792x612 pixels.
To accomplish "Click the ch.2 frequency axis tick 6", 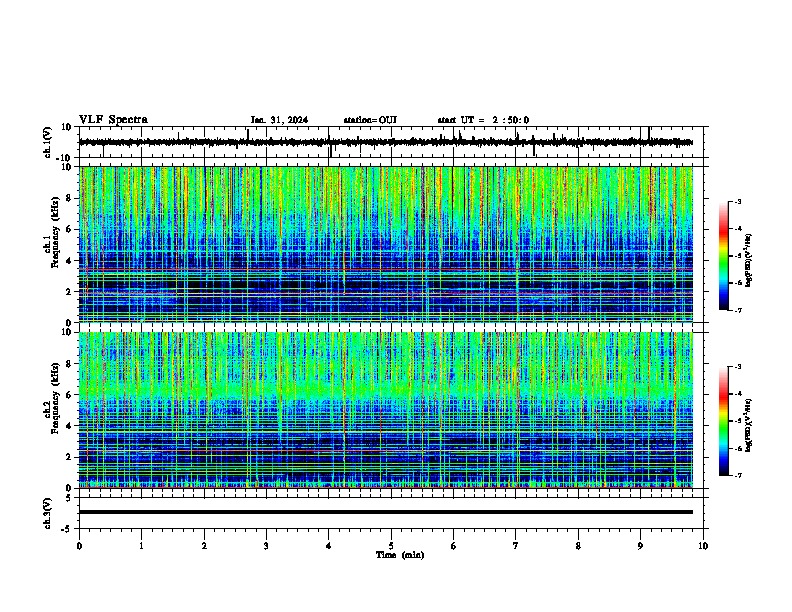I will 70,395.
